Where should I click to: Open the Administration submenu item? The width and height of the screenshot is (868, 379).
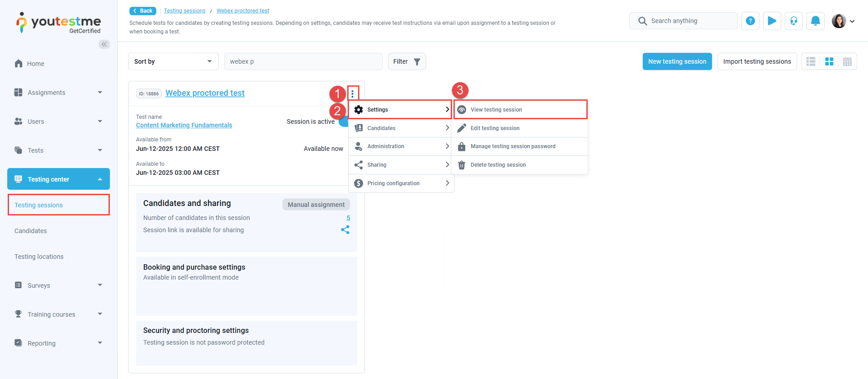pos(401,146)
